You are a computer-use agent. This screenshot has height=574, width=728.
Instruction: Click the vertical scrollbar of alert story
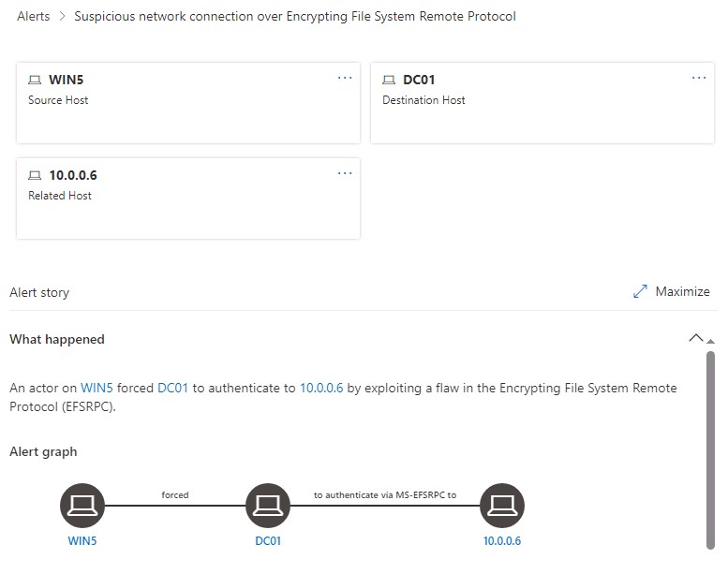710,449
